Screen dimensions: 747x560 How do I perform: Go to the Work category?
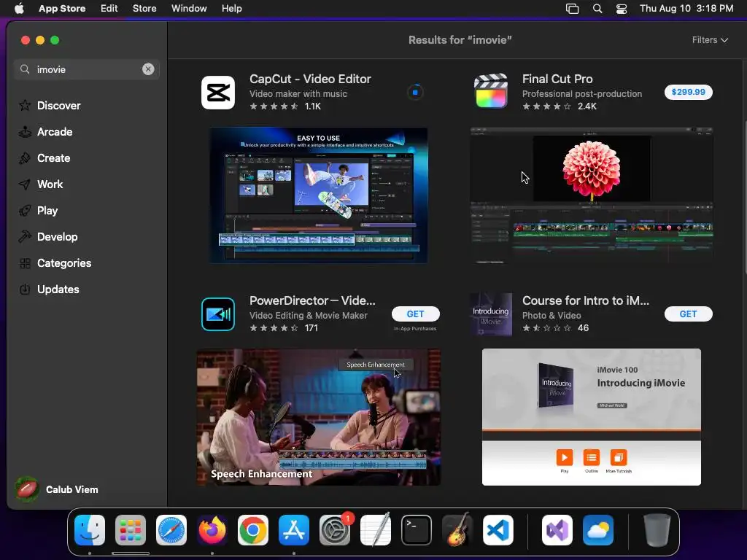click(x=41, y=184)
